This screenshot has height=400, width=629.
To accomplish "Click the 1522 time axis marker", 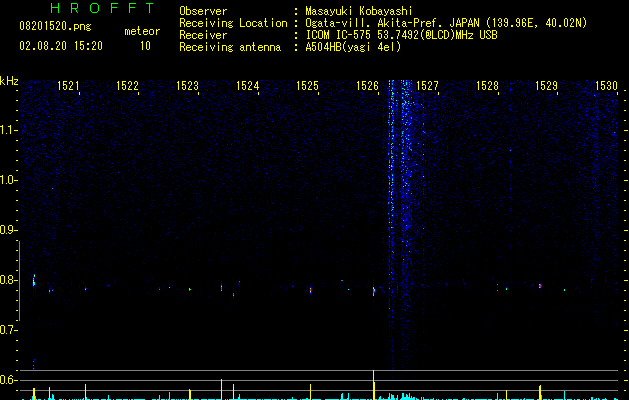I will (x=127, y=86).
